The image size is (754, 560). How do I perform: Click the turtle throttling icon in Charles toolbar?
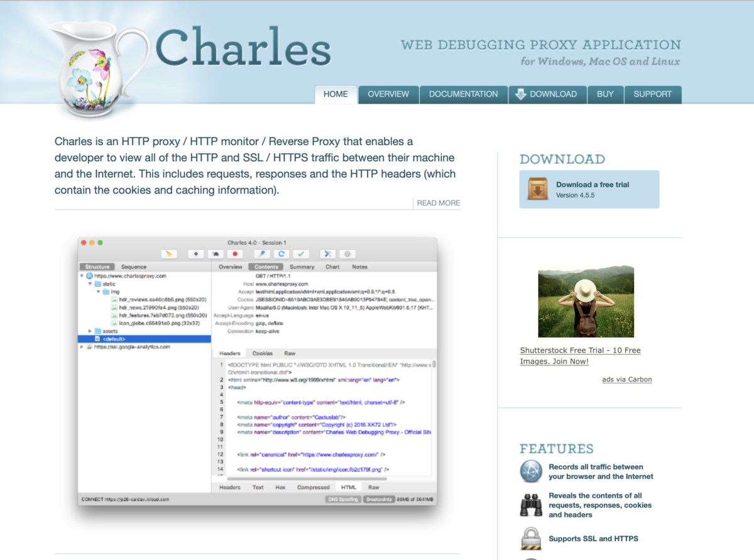216,254
